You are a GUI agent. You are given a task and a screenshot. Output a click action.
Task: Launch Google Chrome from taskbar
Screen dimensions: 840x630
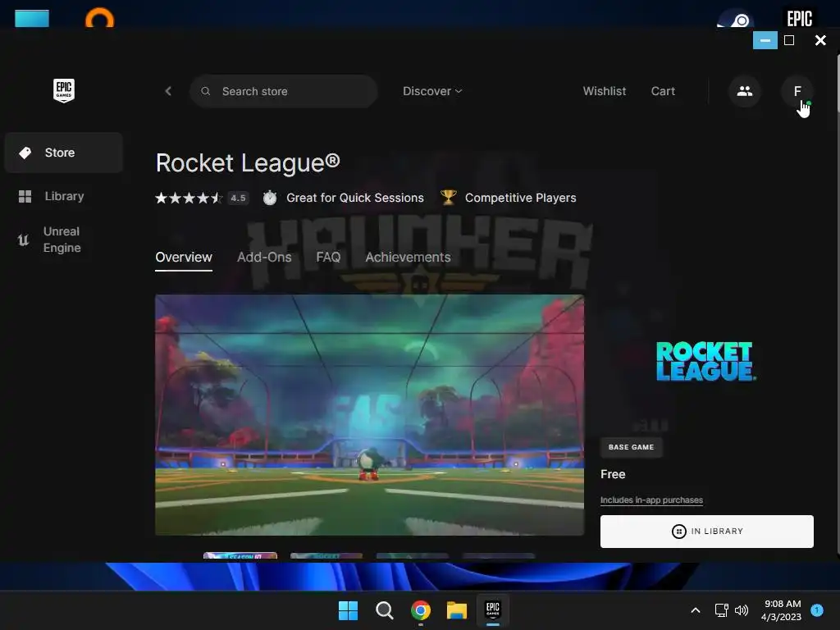pyautogui.click(x=421, y=610)
